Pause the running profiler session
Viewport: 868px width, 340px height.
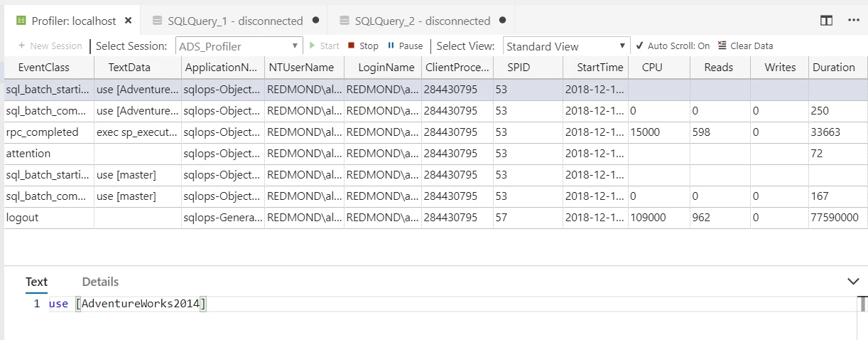click(404, 46)
